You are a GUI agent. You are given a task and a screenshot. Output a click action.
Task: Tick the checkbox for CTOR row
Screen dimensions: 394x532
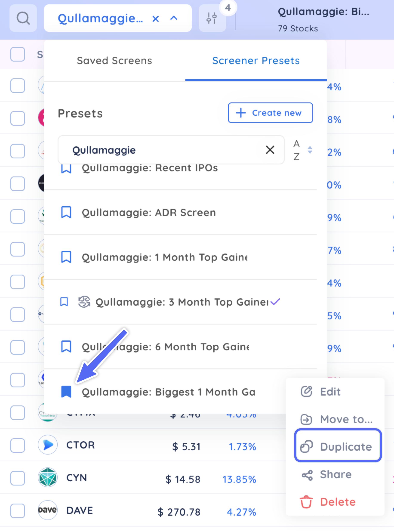click(x=18, y=445)
